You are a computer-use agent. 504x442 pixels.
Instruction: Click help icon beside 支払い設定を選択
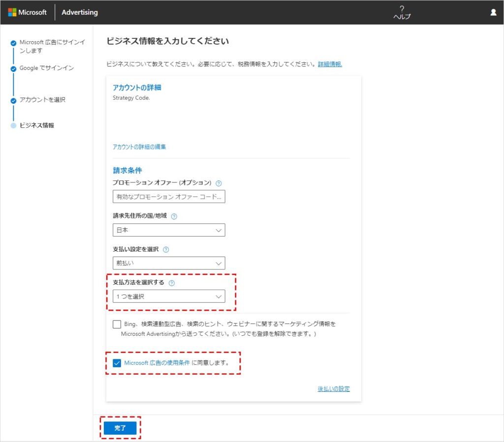tap(166, 250)
